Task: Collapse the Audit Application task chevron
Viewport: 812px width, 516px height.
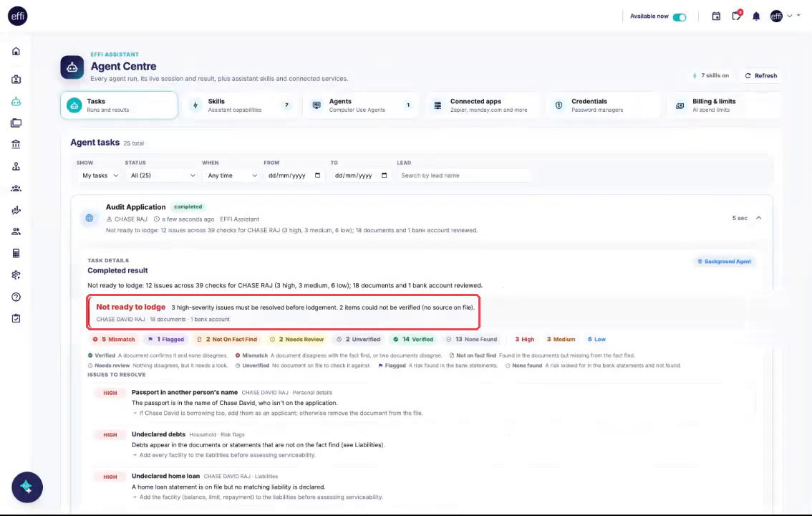Action: [x=759, y=218]
